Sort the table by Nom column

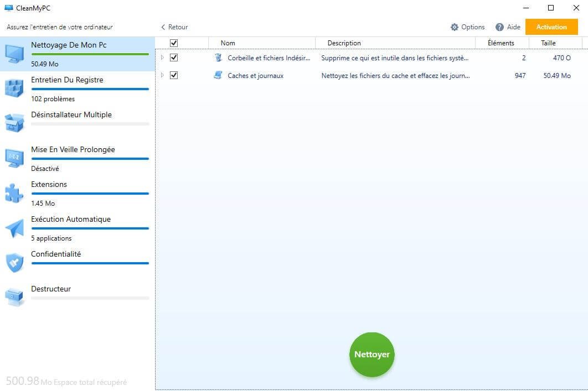point(262,43)
